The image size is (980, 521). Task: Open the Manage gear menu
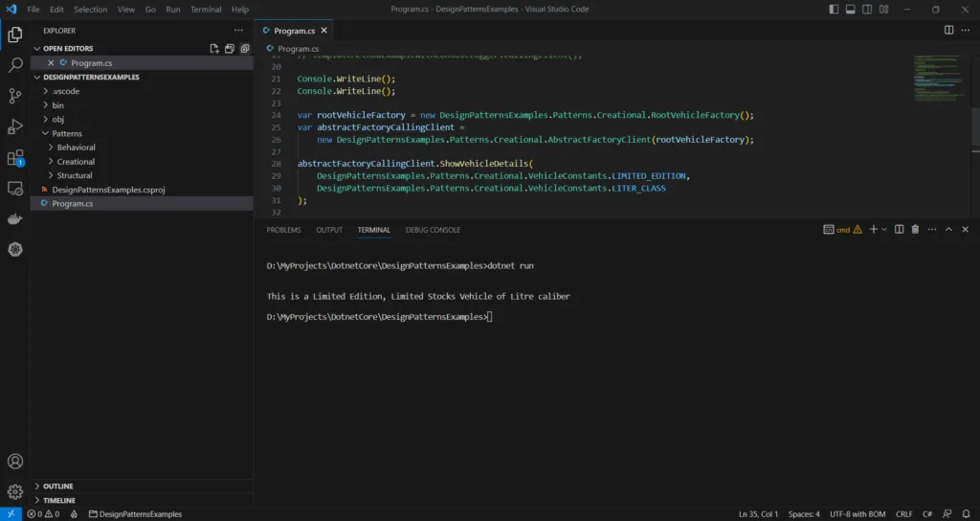(15, 492)
